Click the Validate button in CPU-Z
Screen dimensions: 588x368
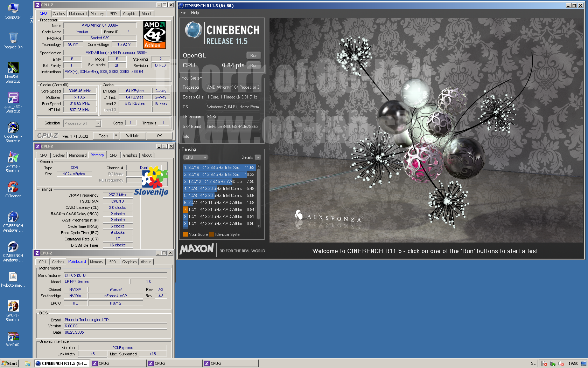click(133, 136)
